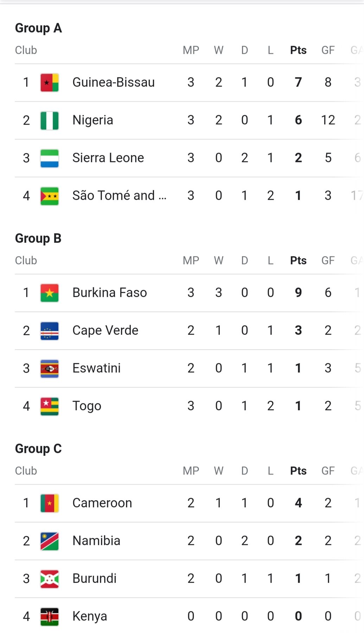Click the Pts column header in Group A
364x633 pixels.
click(298, 50)
